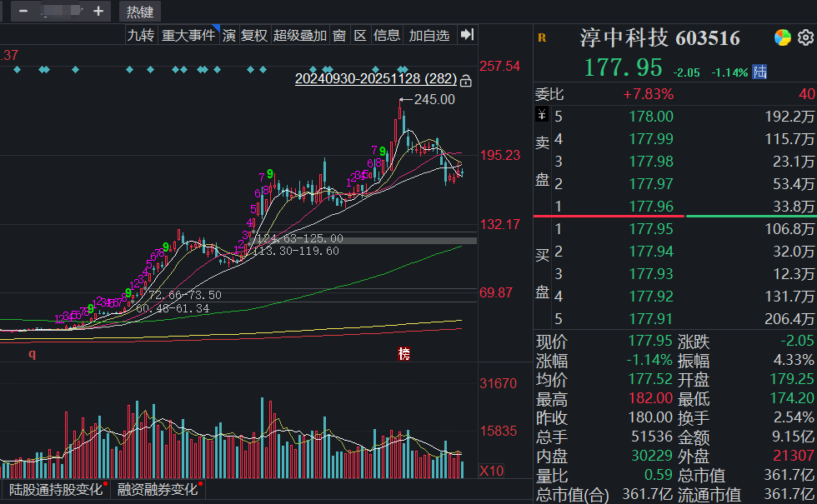The image size is (817, 504).
Task: Click the 区 range toolbar item
Action: pos(360,35)
